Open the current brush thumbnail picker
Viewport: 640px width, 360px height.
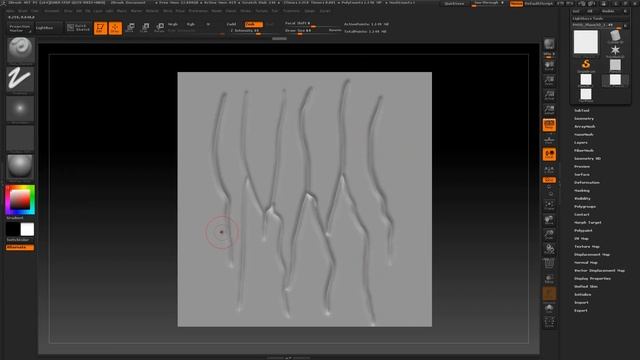point(20,51)
